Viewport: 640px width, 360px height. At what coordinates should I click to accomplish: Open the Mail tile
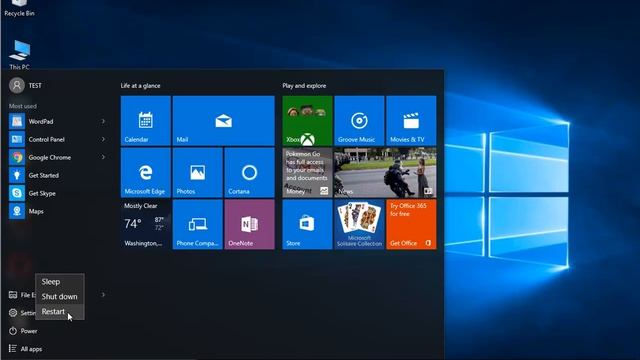(224, 121)
